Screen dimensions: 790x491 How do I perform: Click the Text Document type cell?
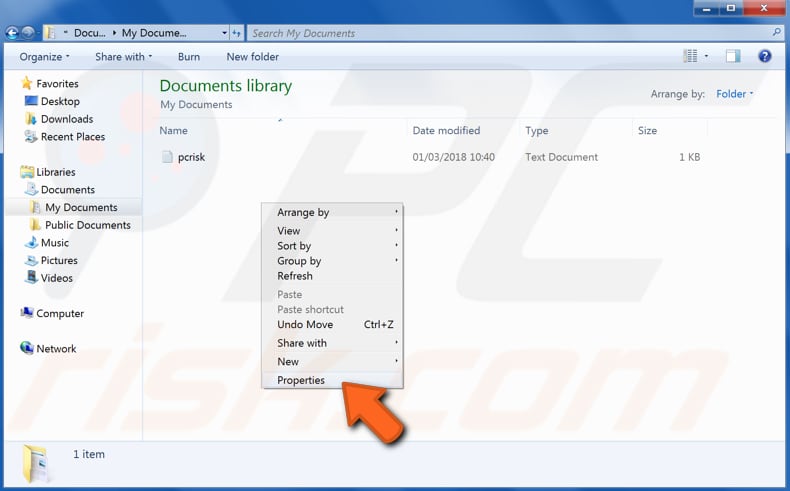point(561,157)
